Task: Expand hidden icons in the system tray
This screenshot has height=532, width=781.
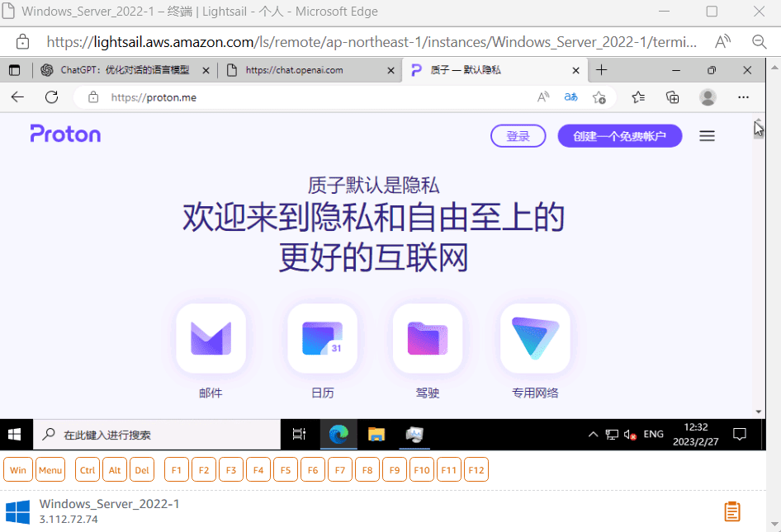Action: point(593,434)
